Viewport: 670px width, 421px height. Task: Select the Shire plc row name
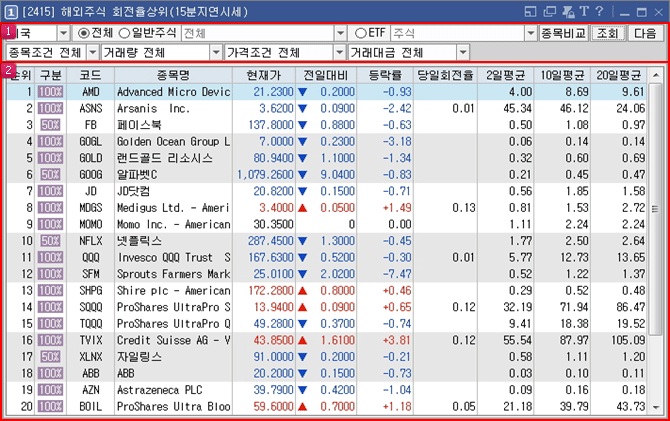[x=173, y=291]
